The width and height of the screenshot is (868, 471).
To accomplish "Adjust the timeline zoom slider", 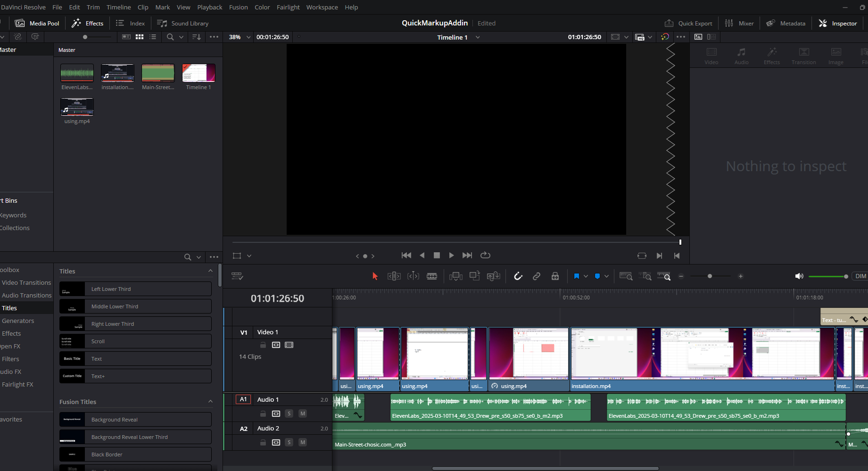I will point(710,276).
